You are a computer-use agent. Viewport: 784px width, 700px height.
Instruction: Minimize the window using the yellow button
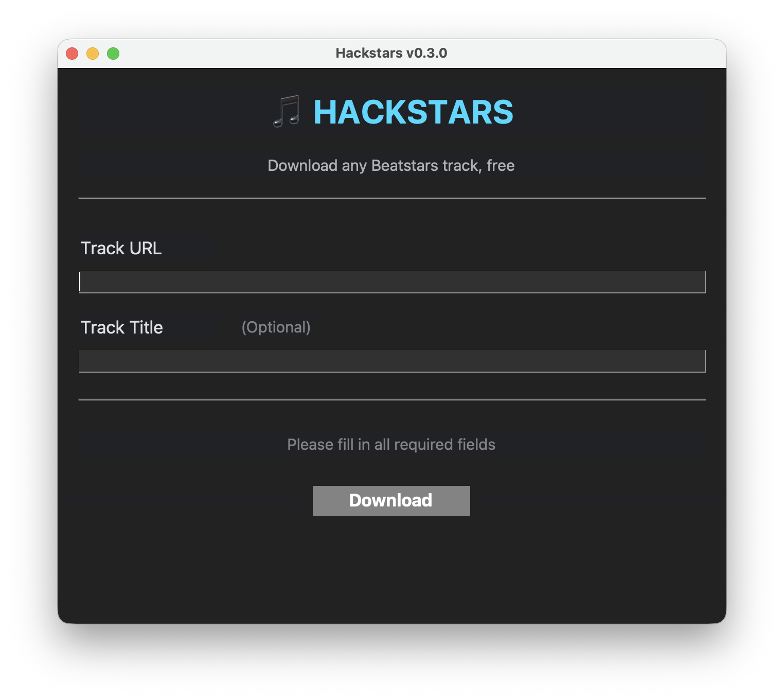click(93, 54)
